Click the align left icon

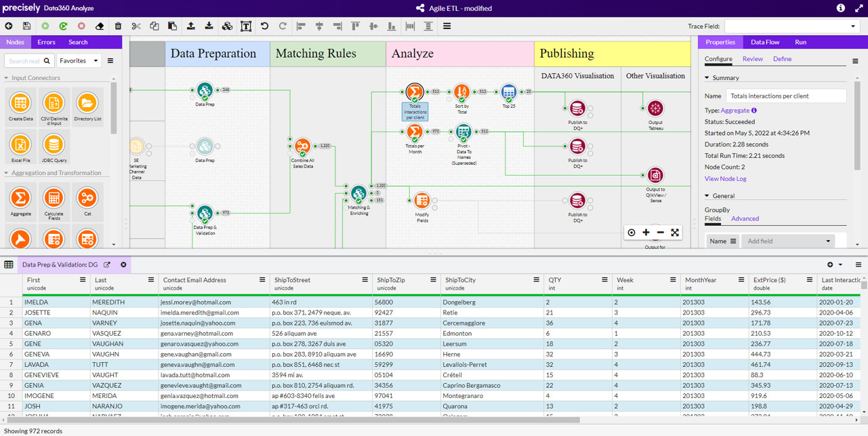[x=301, y=26]
